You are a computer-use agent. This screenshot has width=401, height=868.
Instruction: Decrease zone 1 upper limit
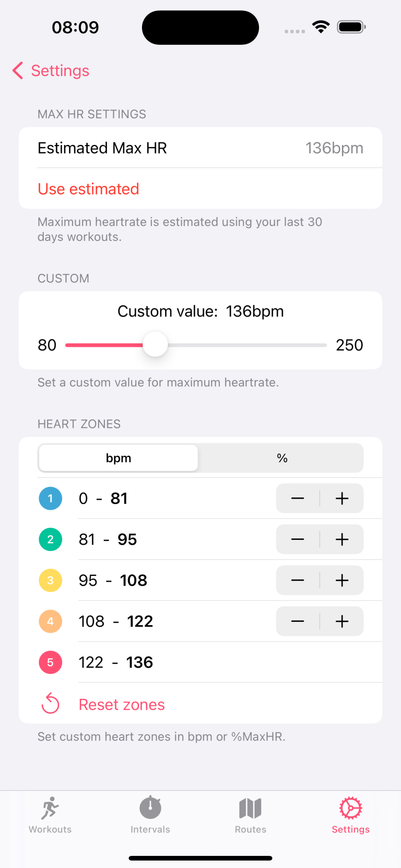coord(298,498)
